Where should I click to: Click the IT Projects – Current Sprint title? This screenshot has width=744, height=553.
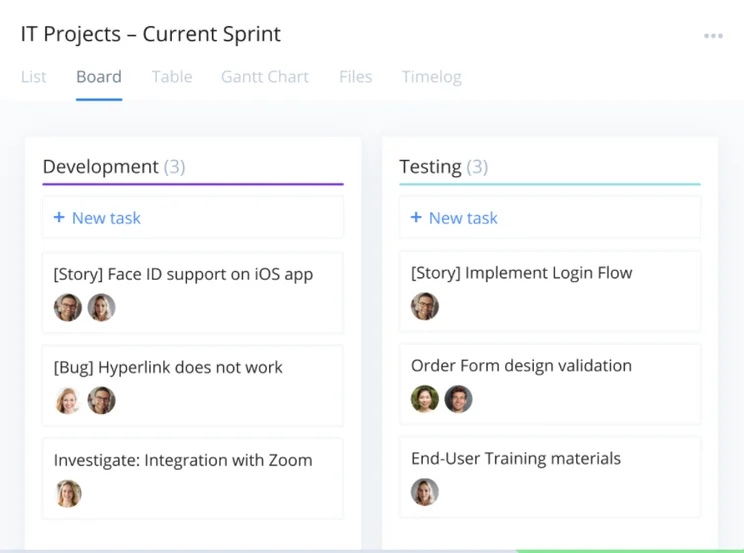coord(150,34)
